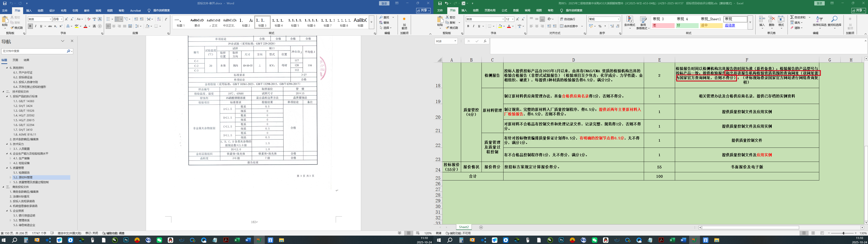Open the Excel Name Box dropdown for H18
The width and height of the screenshot is (868, 244).
coord(455,41)
